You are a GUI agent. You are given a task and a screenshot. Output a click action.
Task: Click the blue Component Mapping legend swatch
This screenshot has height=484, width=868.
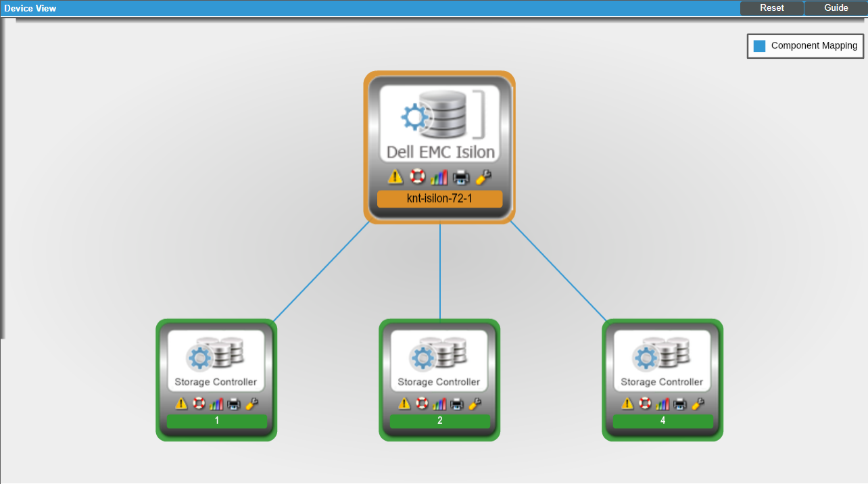[x=760, y=46]
